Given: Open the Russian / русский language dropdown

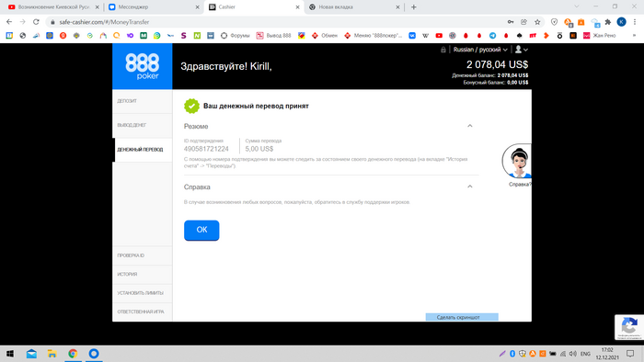Looking at the screenshot, I should (x=480, y=50).
